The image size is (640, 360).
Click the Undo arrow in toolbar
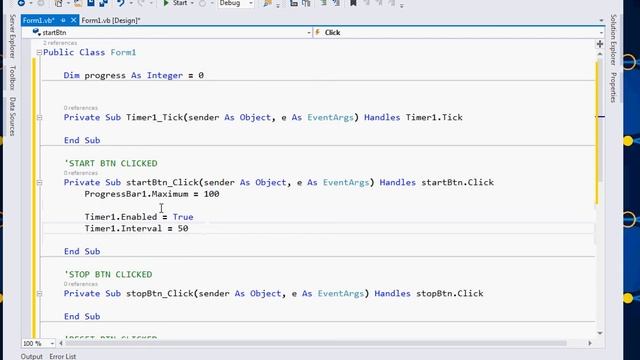point(120,3)
